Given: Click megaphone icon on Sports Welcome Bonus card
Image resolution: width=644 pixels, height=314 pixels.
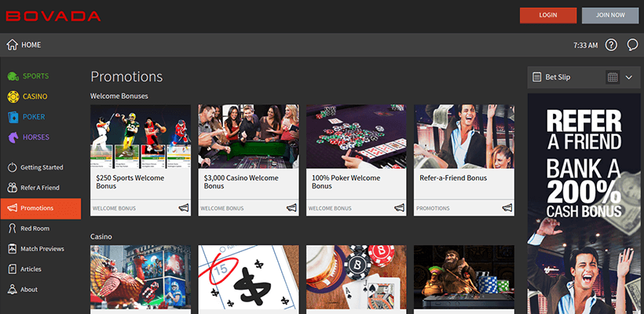Looking at the screenshot, I should coord(184,208).
